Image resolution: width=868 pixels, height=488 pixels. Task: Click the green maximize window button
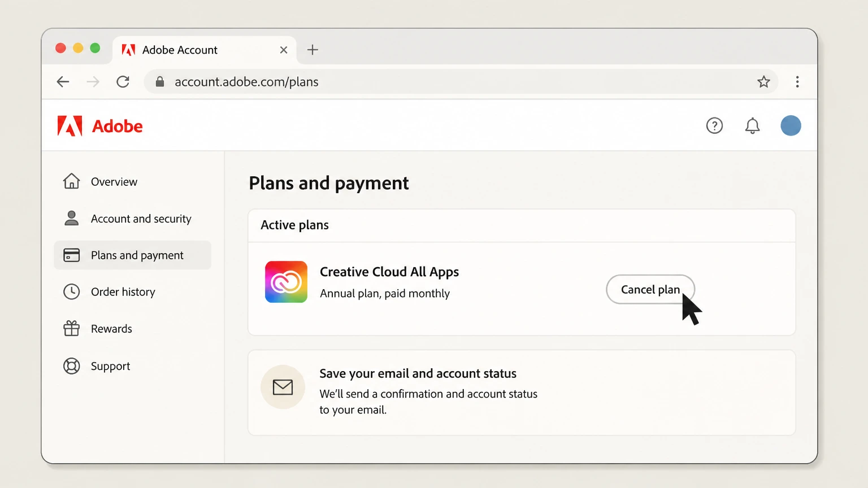(95, 48)
